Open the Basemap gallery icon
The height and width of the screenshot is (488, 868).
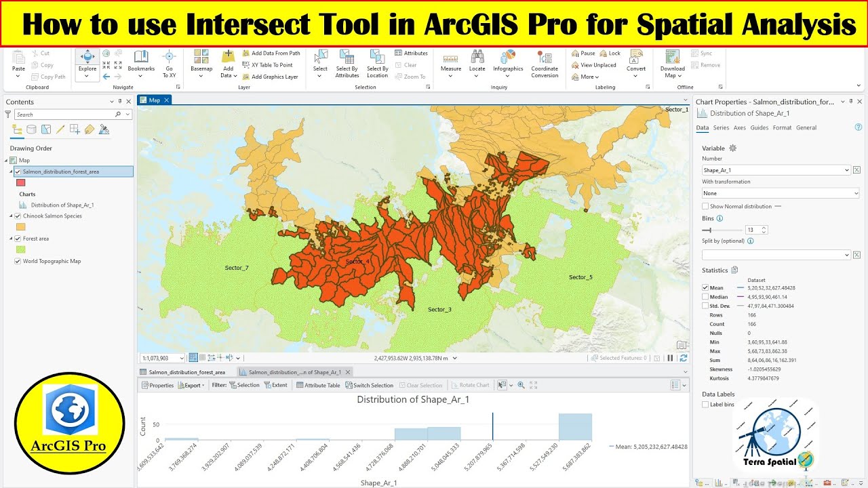click(x=201, y=57)
